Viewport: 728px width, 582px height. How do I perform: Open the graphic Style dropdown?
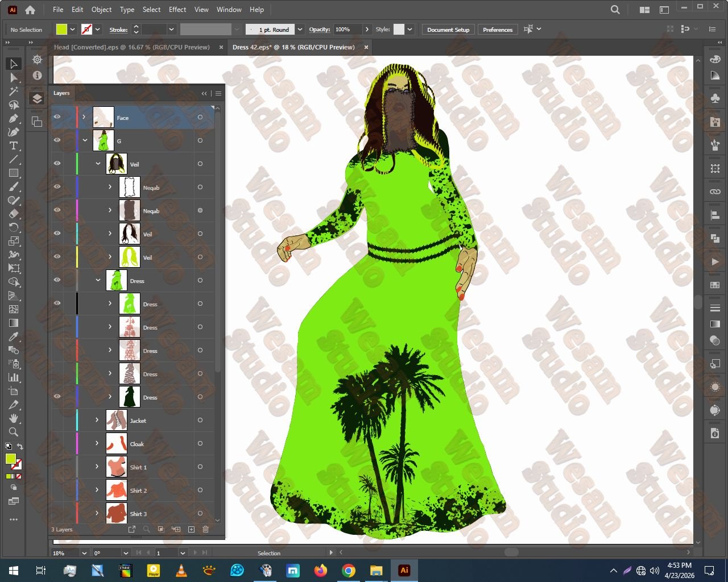tap(409, 30)
